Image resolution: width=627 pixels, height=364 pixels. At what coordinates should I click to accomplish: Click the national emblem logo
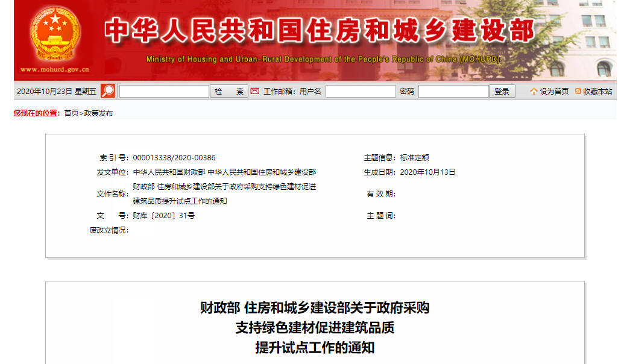click(55, 34)
